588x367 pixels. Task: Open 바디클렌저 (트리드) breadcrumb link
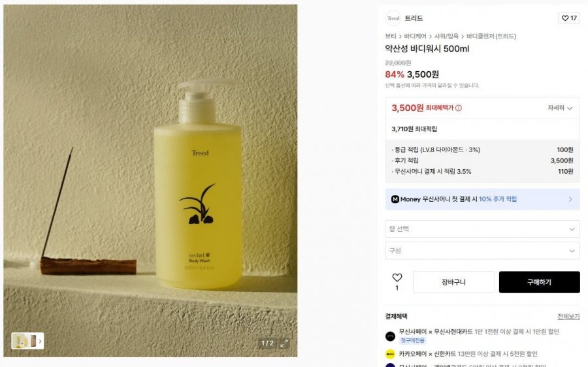(x=491, y=37)
